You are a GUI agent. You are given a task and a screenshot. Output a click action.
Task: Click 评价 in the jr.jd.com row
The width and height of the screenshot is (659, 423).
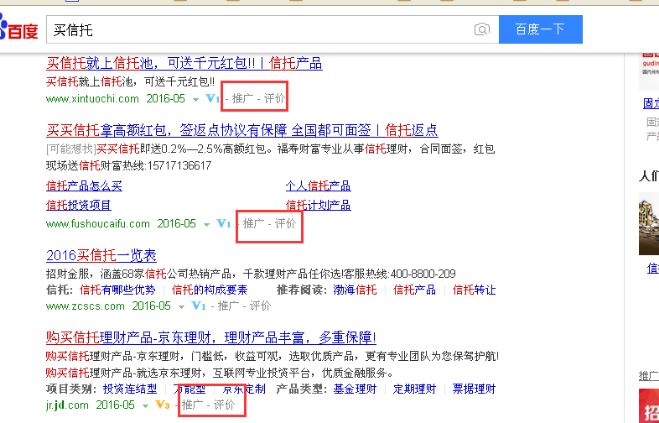tap(224, 405)
